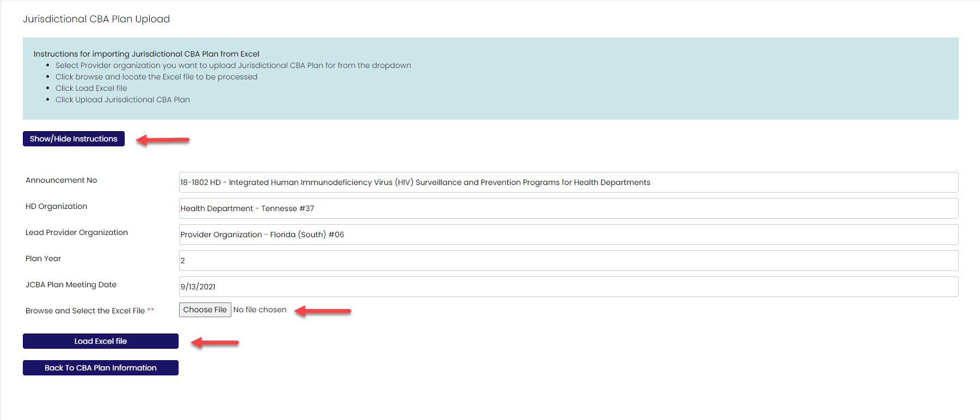980x420 pixels.
Task: Go back to CBA Plan Information
Action: 100,368
